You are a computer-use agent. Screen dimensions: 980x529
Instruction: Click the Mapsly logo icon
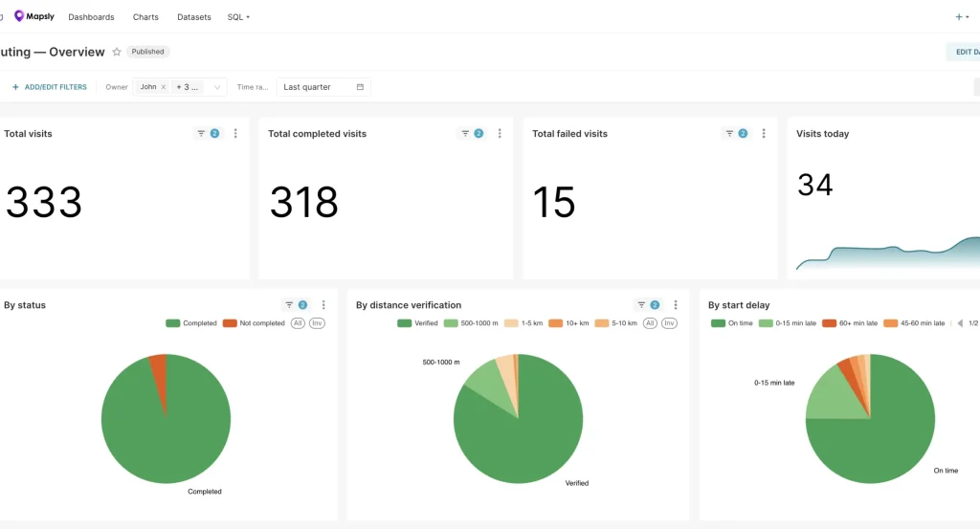tap(19, 16)
